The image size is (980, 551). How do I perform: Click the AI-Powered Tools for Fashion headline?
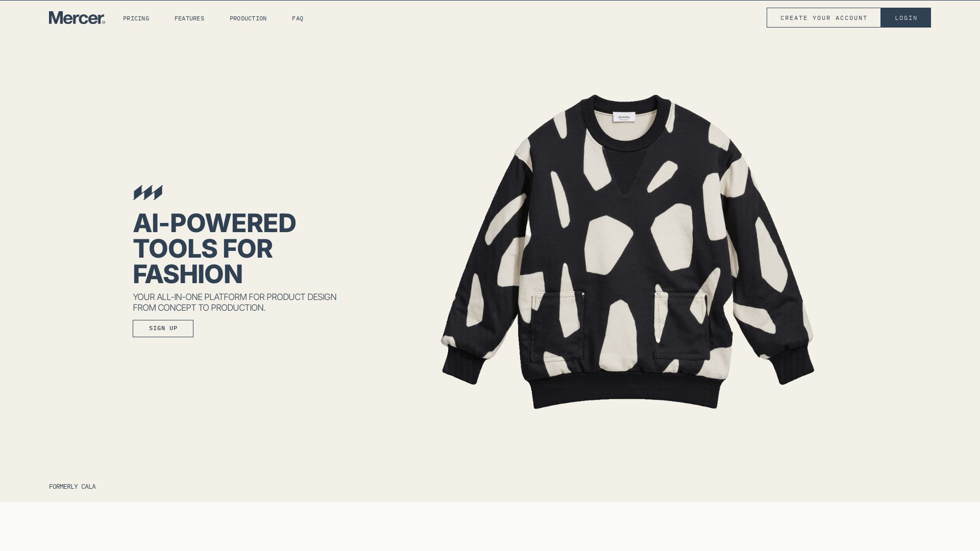[x=214, y=248]
